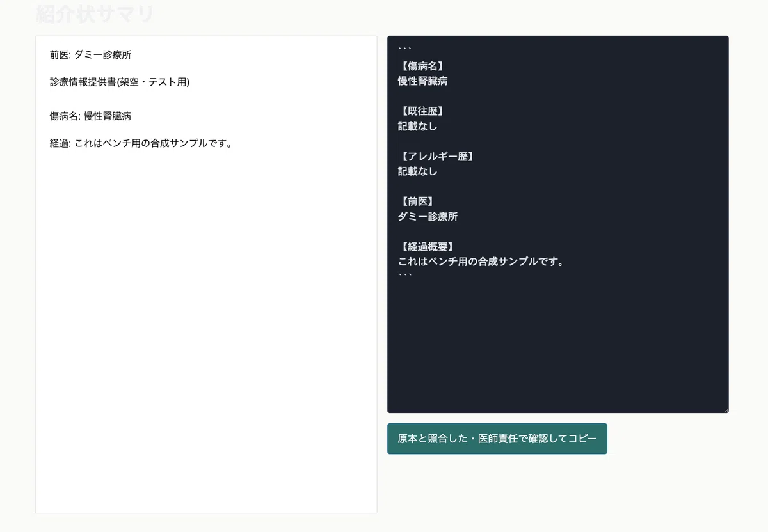Click the 【前医】 heading in the summary
Screen dimensions: 768x532
(x=416, y=201)
